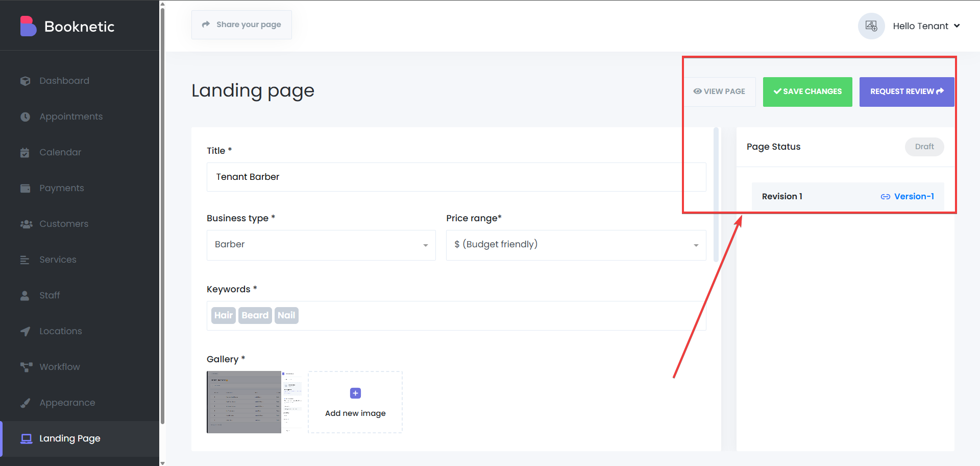The image size is (980, 466).
Task: Click the tenant profile avatar icon
Action: pyautogui.click(x=871, y=26)
